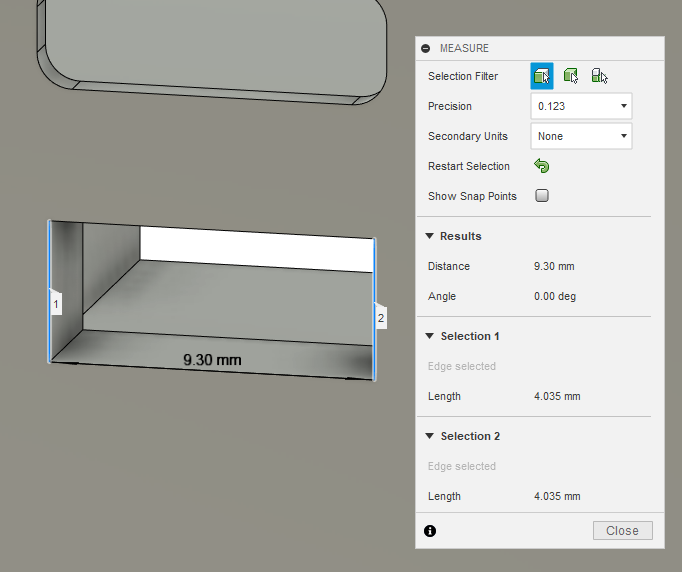Click the Angle value 0.00 deg
This screenshot has width=682, height=572.
pos(555,296)
